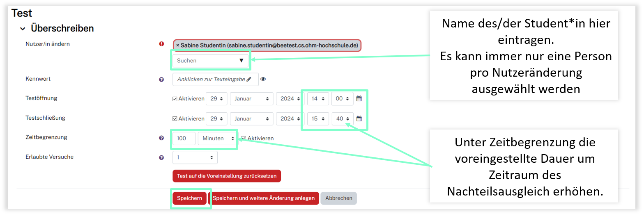Disable the Zeitbegrenzung Aktivieren checkbox
Viewport: 644px width, 216px height.
click(x=244, y=139)
